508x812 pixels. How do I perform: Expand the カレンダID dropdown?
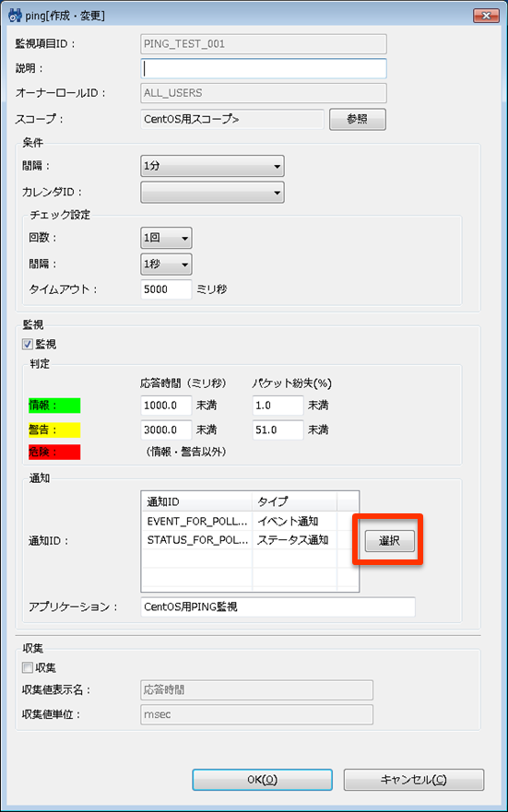tap(212, 193)
